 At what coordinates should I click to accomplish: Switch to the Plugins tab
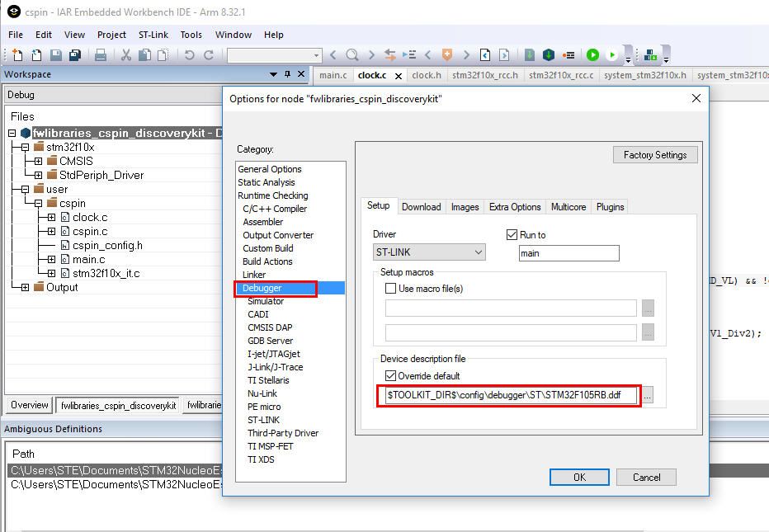click(610, 207)
